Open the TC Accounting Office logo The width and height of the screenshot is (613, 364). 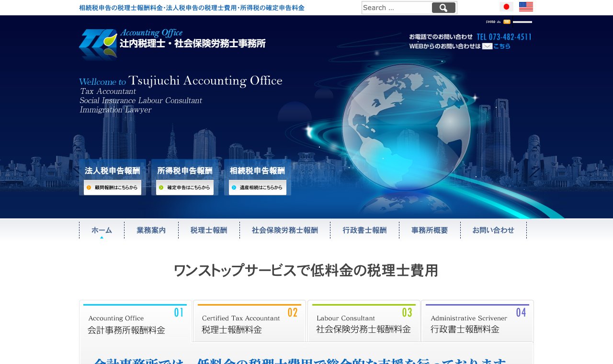click(x=98, y=45)
